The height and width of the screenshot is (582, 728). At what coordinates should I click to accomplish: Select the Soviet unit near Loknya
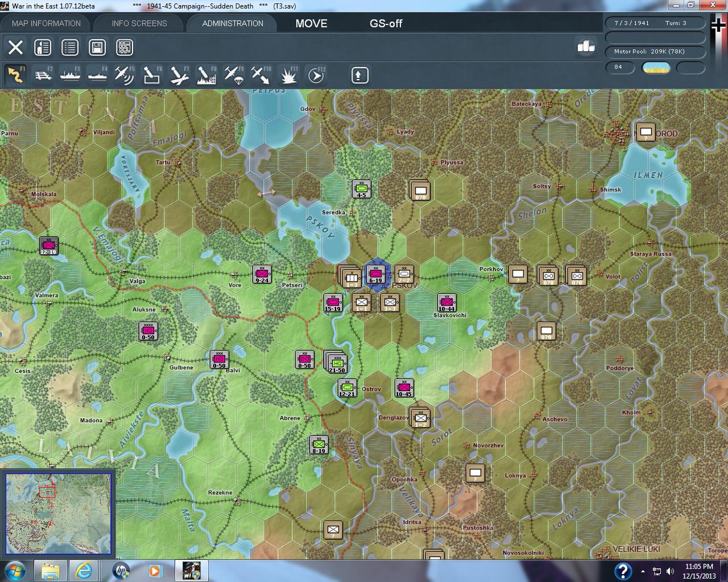point(475,473)
